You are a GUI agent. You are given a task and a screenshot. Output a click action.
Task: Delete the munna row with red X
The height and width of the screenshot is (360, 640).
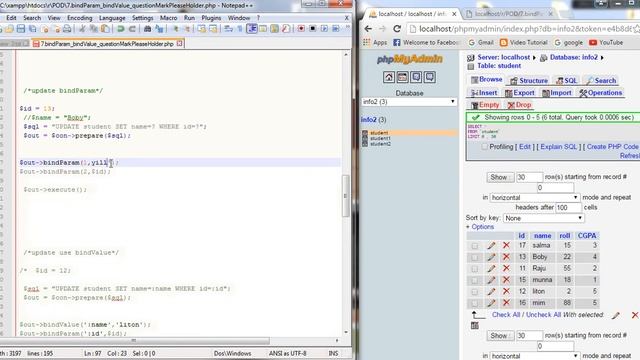point(506,280)
